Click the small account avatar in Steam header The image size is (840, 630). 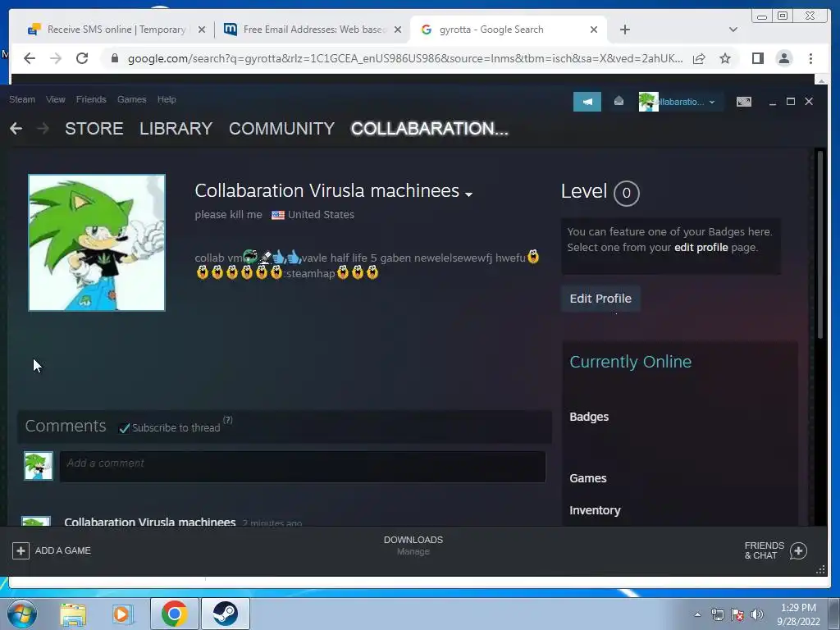pyautogui.click(x=648, y=102)
